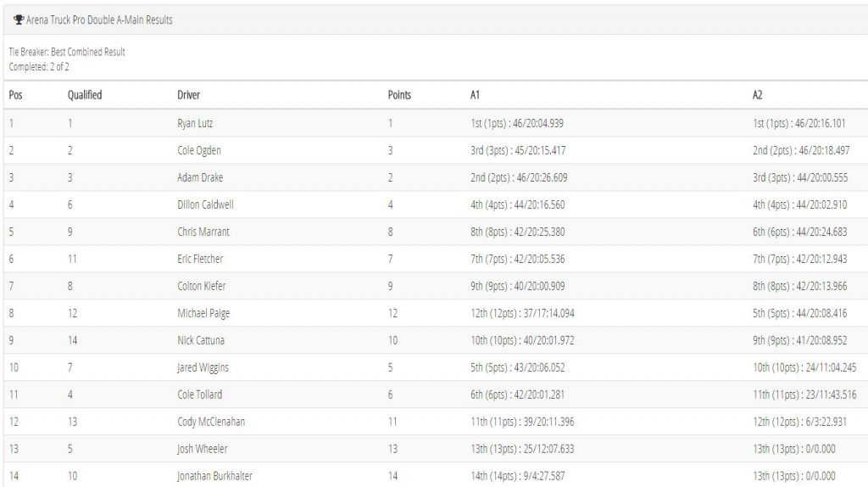
Task: Click the Points column header
Action: coord(399,95)
